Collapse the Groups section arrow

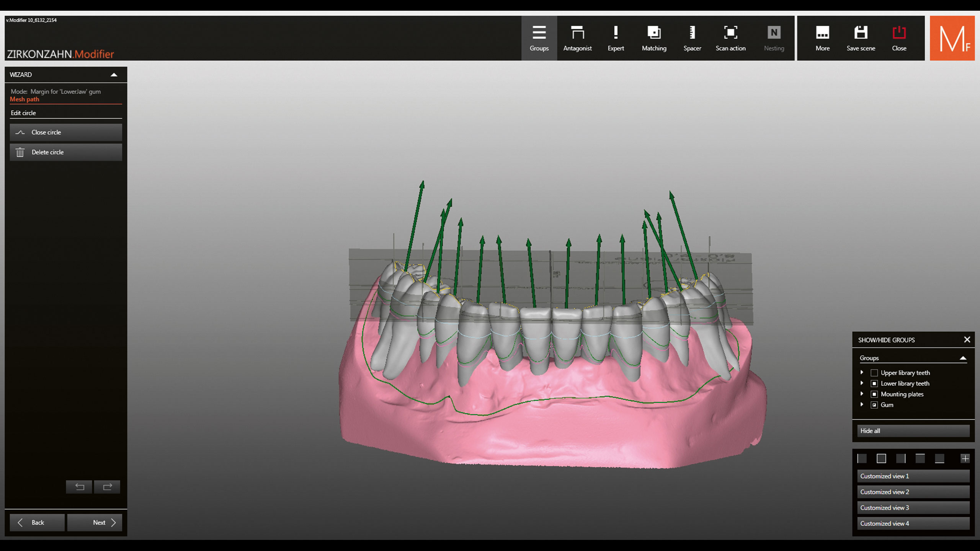[963, 358]
